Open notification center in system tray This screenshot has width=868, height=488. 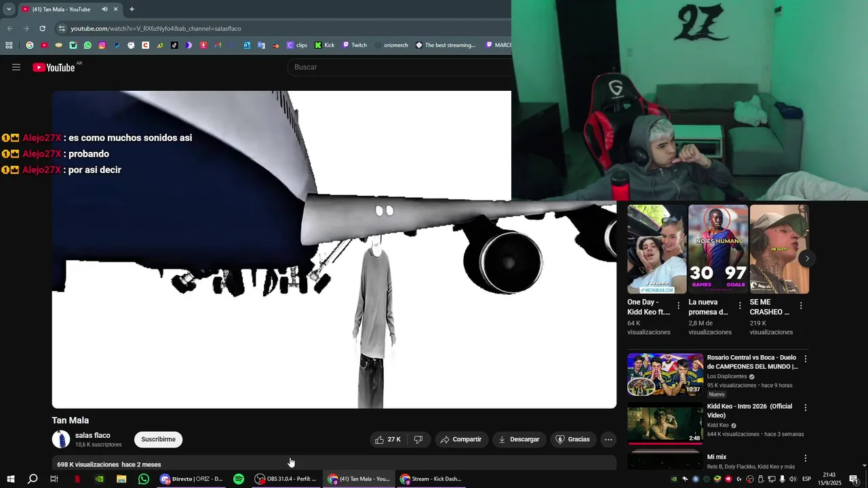(854, 479)
